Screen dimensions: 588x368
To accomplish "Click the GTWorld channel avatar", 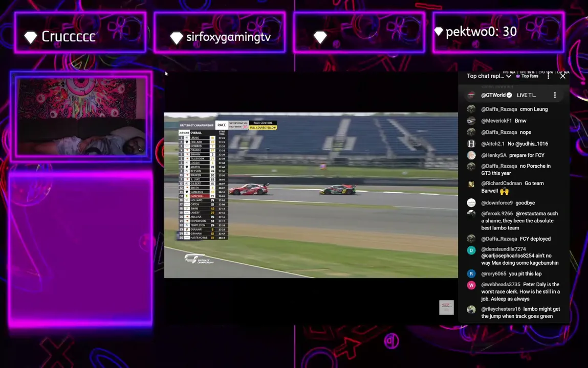I will click(x=471, y=95).
